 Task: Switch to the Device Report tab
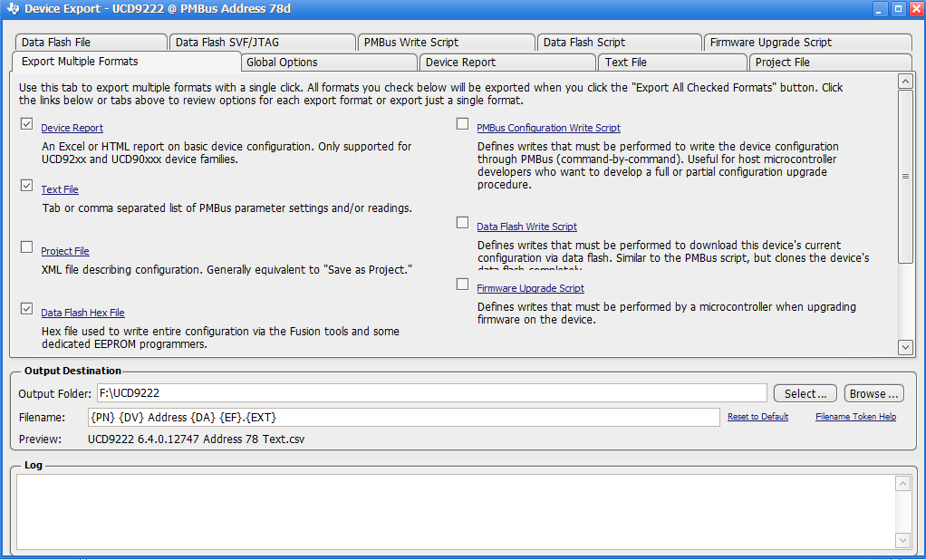tap(507, 62)
